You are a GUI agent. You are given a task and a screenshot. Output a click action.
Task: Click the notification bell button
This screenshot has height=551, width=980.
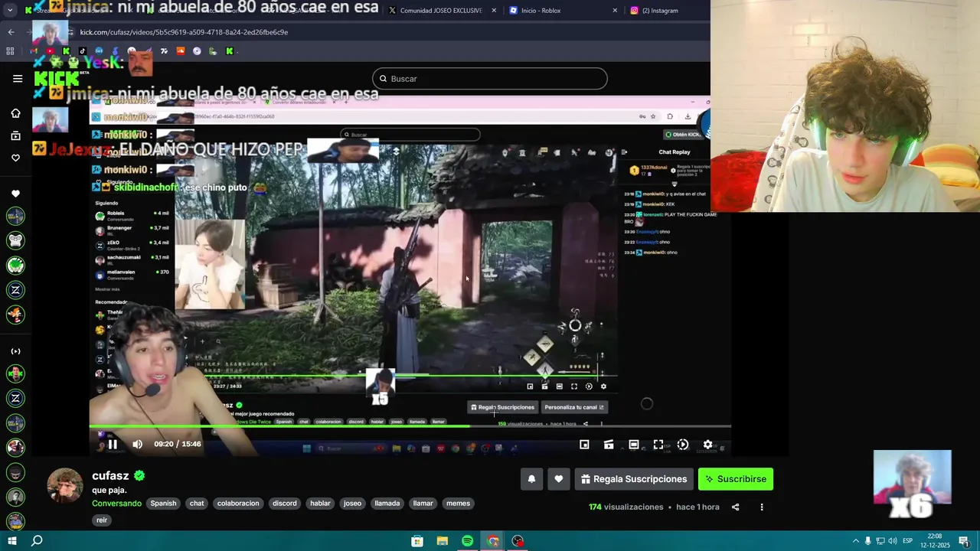pyautogui.click(x=531, y=479)
